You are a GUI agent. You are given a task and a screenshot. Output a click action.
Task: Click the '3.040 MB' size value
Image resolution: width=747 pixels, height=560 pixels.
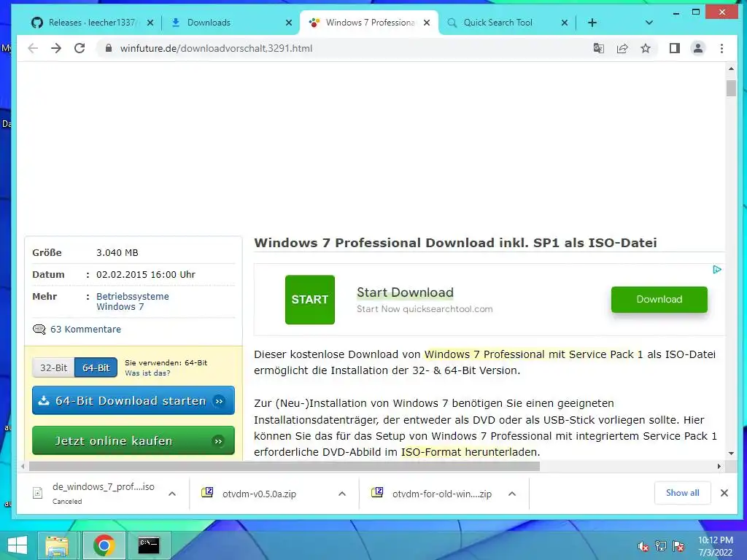click(117, 252)
